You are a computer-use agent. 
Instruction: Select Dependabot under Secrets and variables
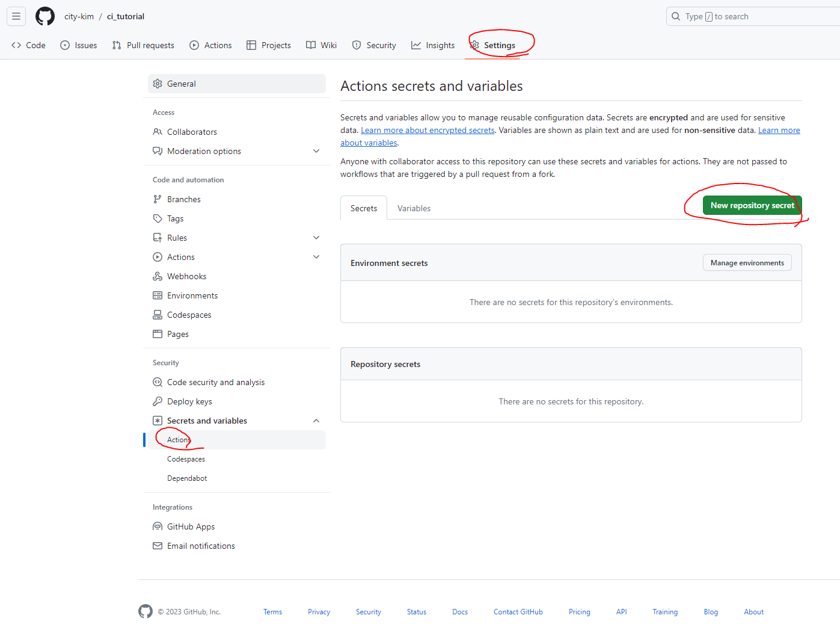pyautogui.click(x=237, y=478)
